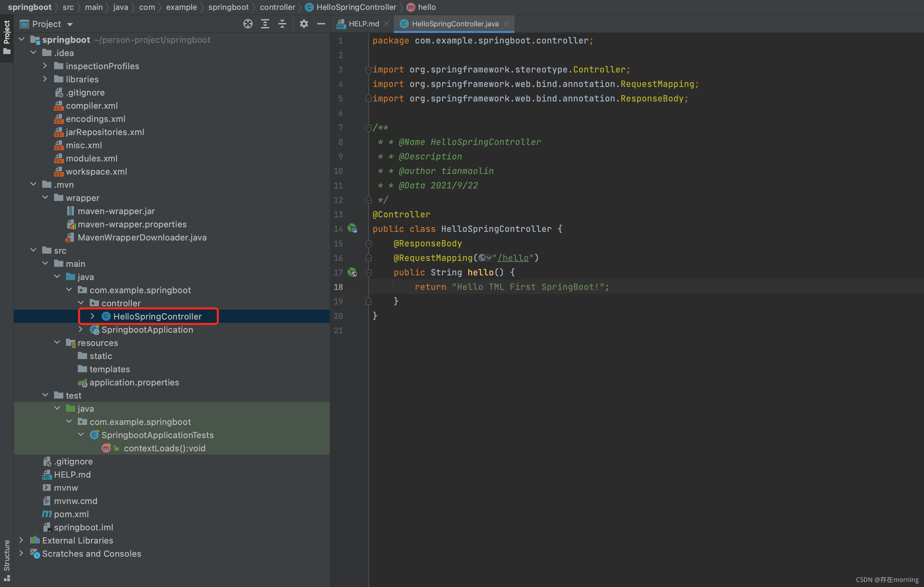
Task: Toggle fold marker beside the Javadoc comment start
Action: [x=368, y=128]
